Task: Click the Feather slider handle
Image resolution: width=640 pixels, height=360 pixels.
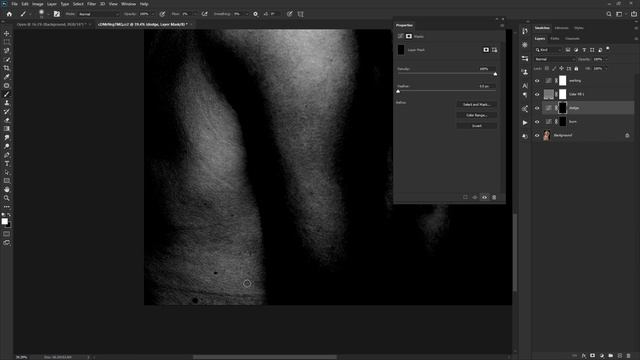Action: point(398,91)
